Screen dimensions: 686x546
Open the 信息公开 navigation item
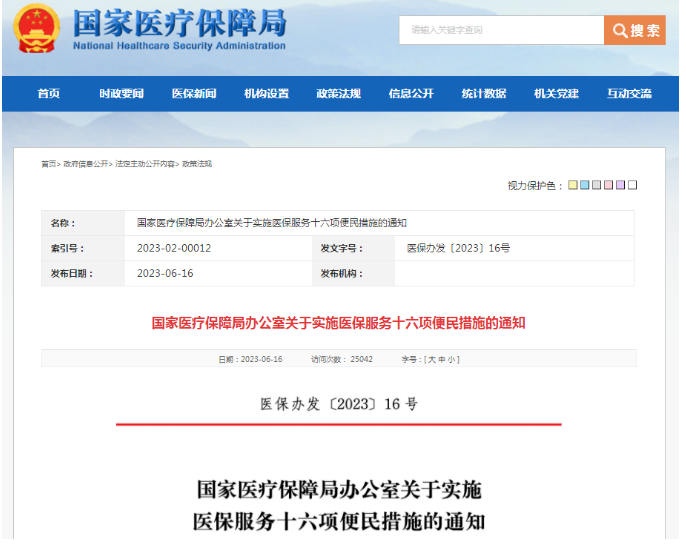411,94
